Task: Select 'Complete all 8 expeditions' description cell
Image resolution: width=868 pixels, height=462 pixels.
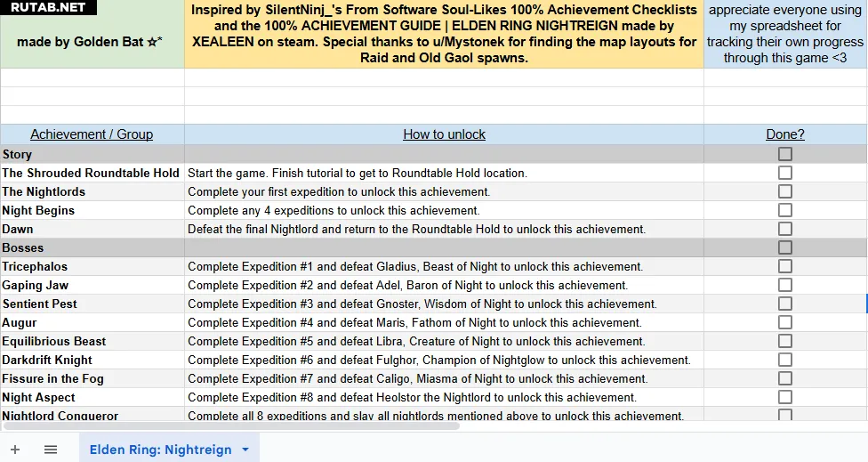Action: coord(444,414)
